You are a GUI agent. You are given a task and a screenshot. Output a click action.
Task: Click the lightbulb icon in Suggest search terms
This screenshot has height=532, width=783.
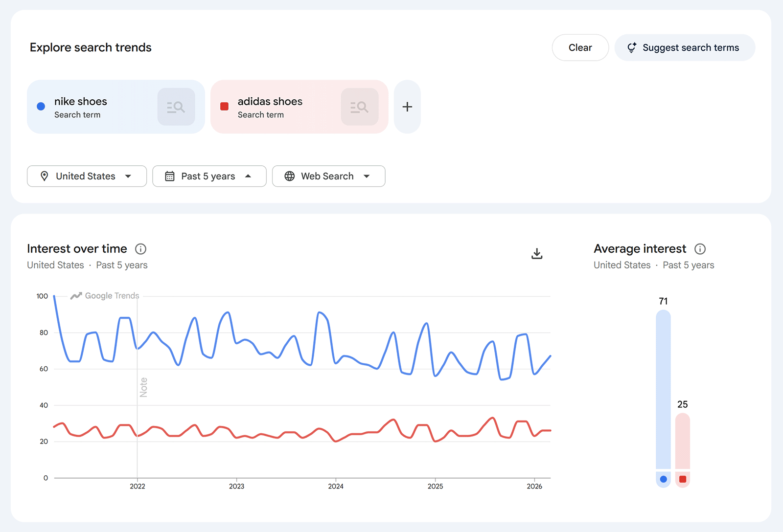[x=632, y=47]
